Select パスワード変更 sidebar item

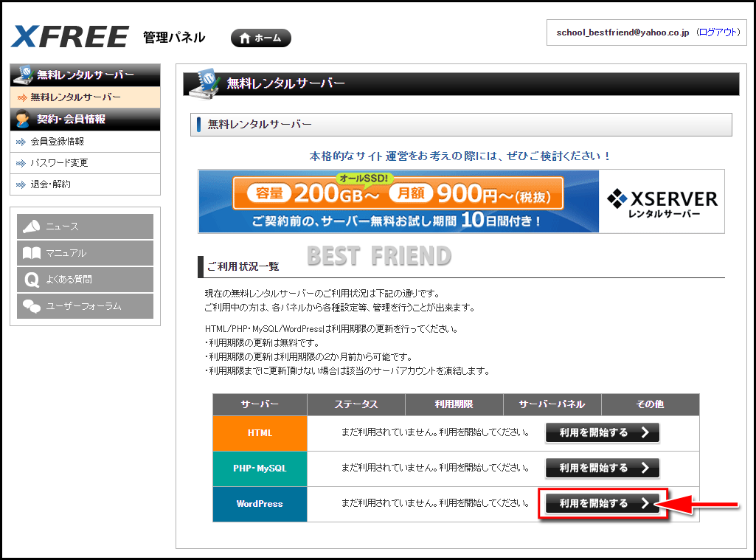pyautogui.click(x=86, y=163)
